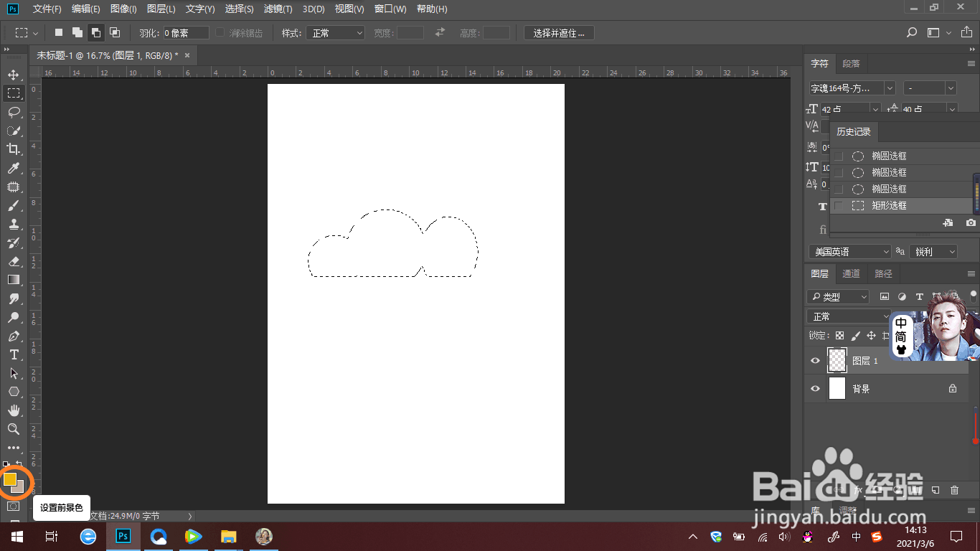
Task: Select the Quick Selection tool
Action: tap(14, 131)
